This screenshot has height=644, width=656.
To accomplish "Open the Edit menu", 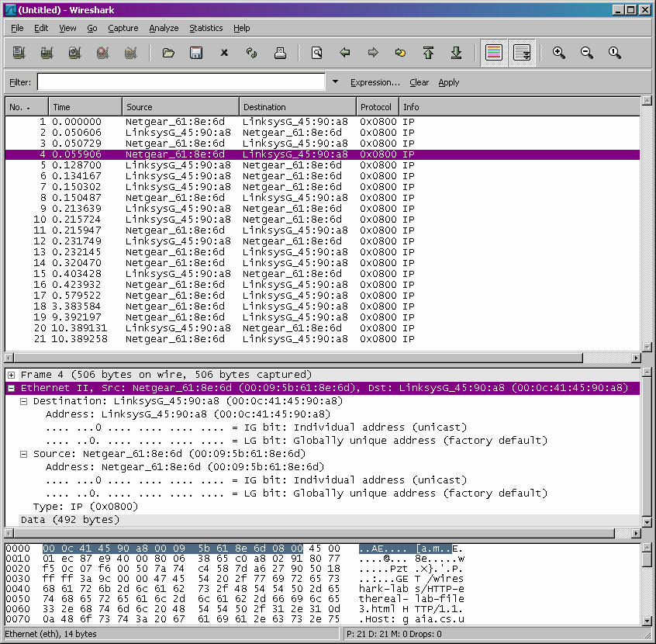I will click(x=41, y=28).
